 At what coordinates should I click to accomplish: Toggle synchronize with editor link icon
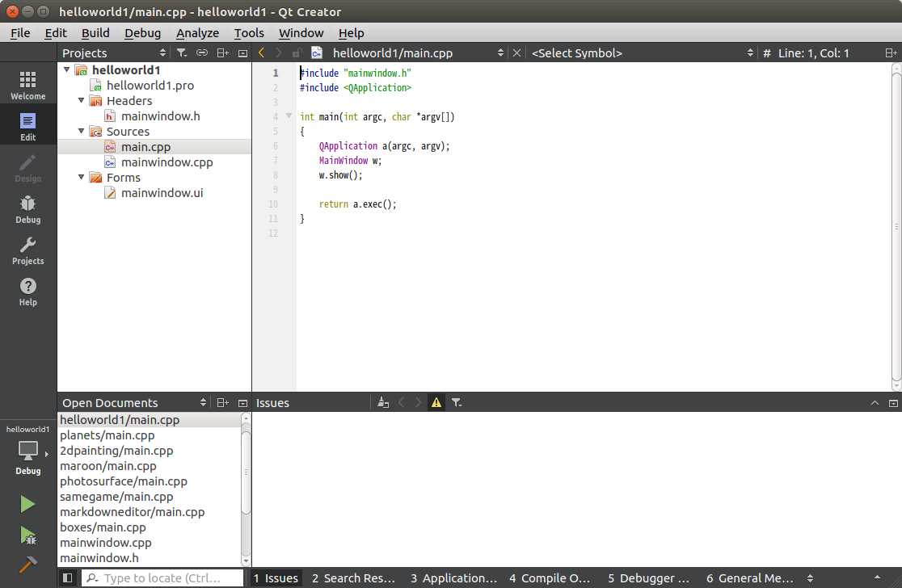[x=202, y=52]
